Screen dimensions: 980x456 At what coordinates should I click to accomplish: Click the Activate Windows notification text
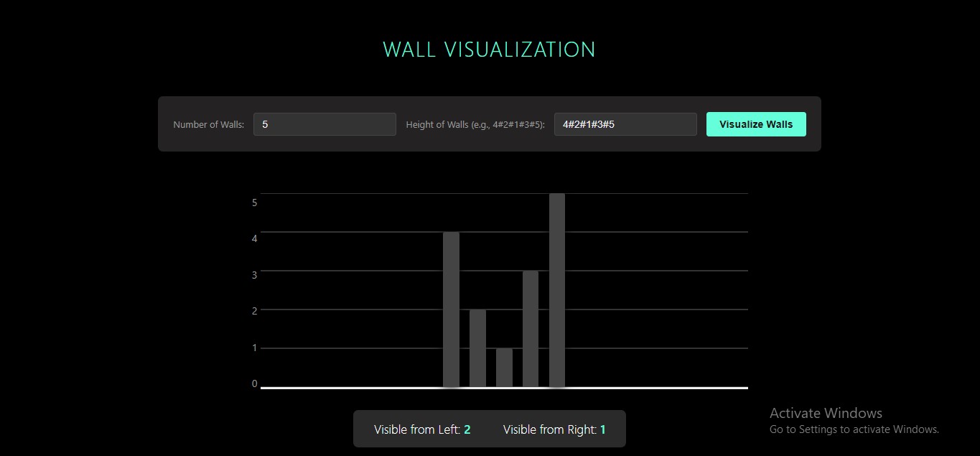coord(826,413)
